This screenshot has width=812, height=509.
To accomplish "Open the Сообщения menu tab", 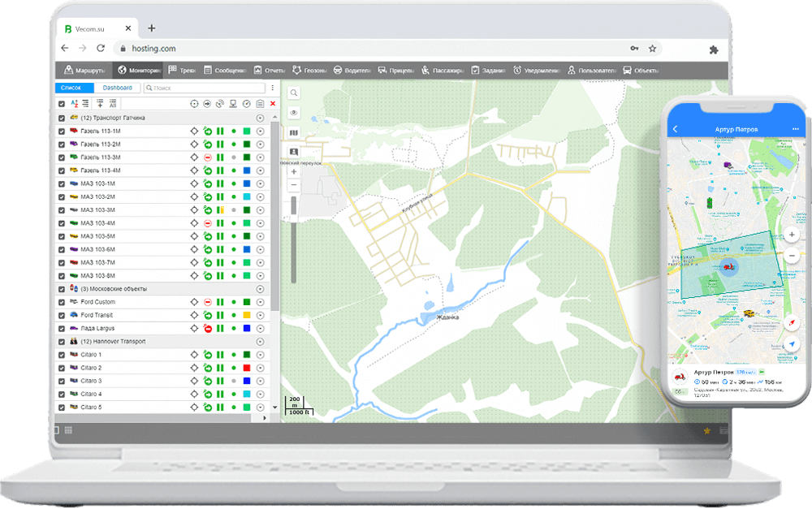I will 225,71.
